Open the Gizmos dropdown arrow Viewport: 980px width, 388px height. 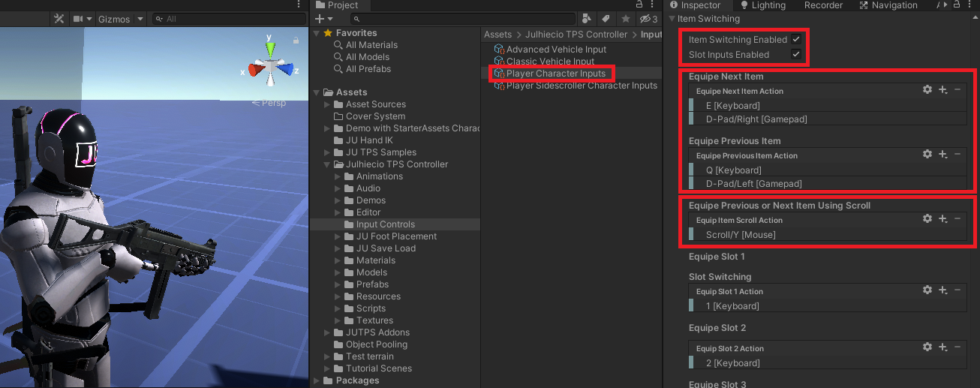140,19
